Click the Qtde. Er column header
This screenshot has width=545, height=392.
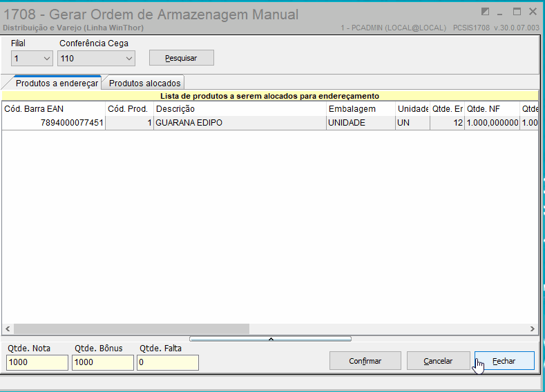pos(448,109)
